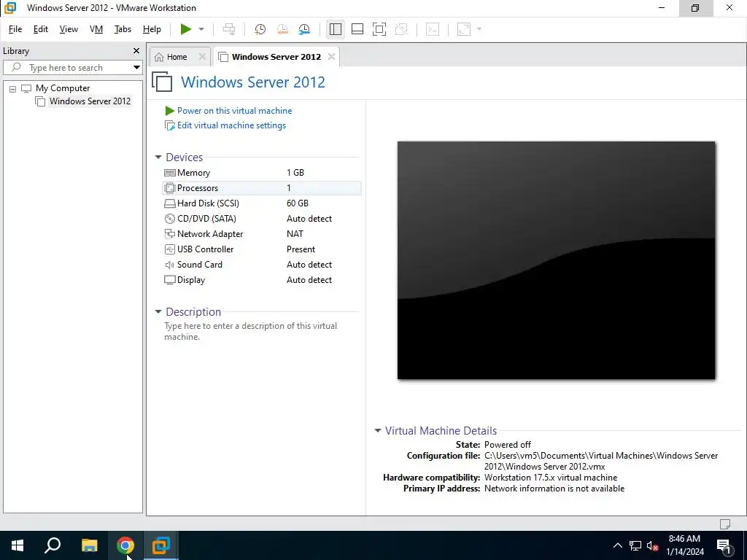The height and width of the screenshot is (560, 747).
Task: Click the Unity mode toolbar icon
Action: [x=402, y=29]
